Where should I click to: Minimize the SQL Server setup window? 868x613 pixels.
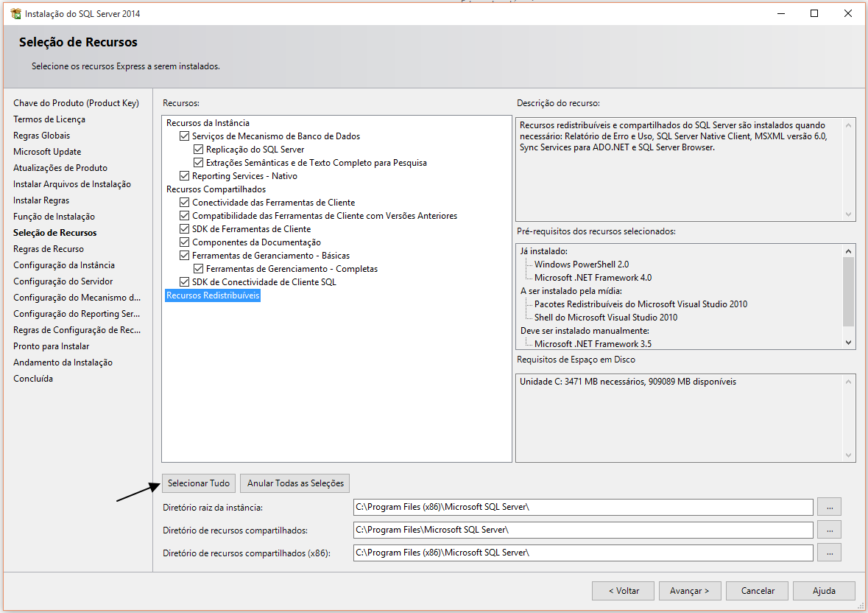(x=781, y=13)
